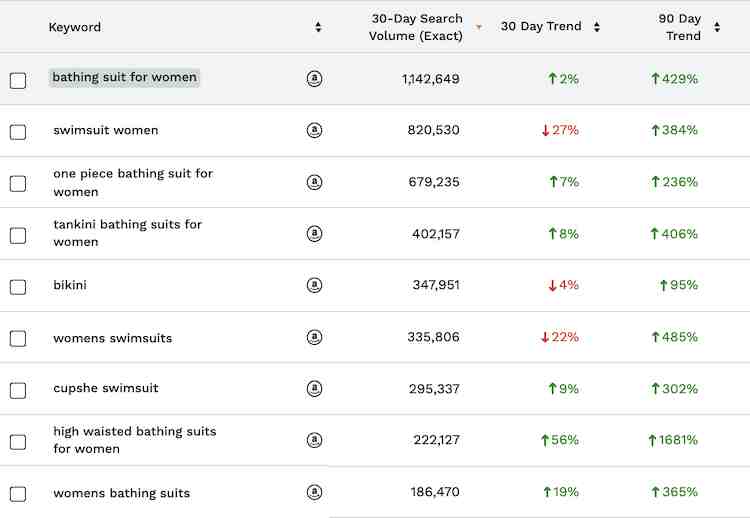Sort by 90 Day Trend arrows

(717, 27)
